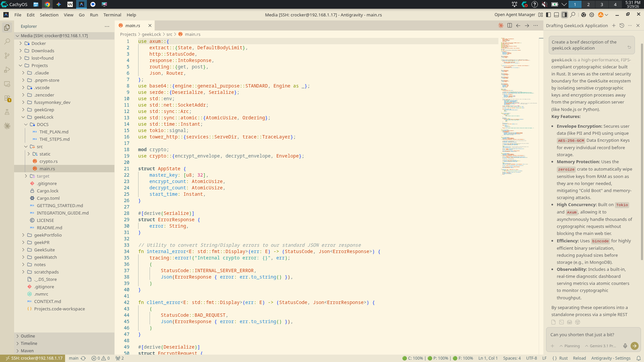644x362 pixels.
Task: Toggle the secondary sidebar visibility
Action: click(565, 15)
